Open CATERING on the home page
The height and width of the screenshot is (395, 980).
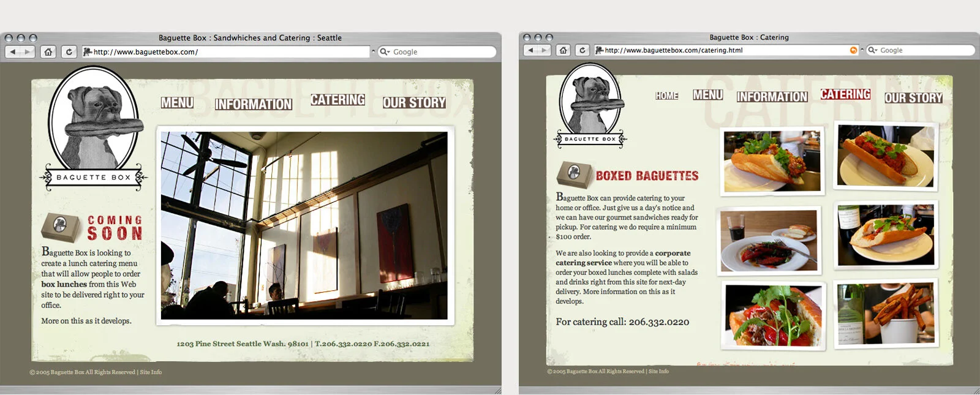tap(337, 100)
